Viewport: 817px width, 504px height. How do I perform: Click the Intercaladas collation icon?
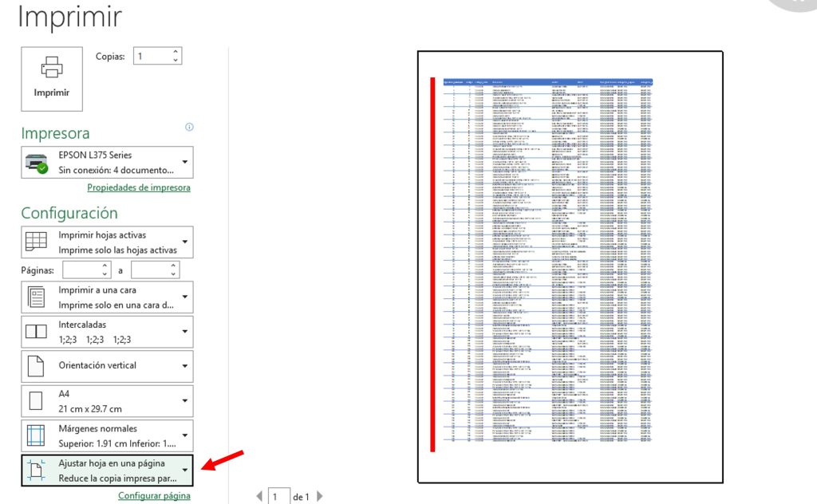tap(37, 332)
